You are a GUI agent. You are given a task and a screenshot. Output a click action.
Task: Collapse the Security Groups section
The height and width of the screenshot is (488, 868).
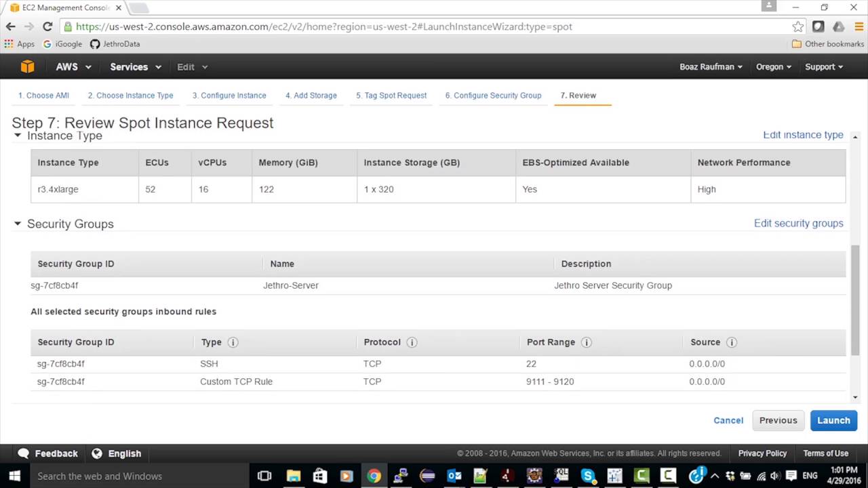click(x=18, y=223)
